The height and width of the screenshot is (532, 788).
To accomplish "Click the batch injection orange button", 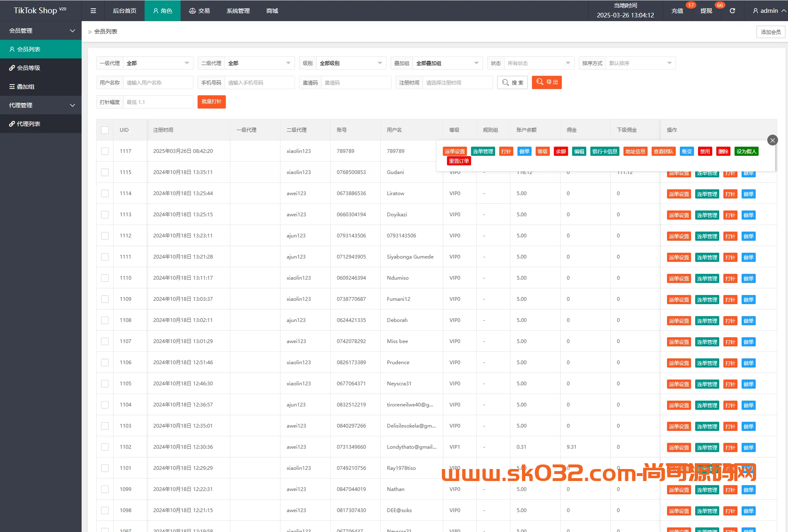I will click(211, 102).
